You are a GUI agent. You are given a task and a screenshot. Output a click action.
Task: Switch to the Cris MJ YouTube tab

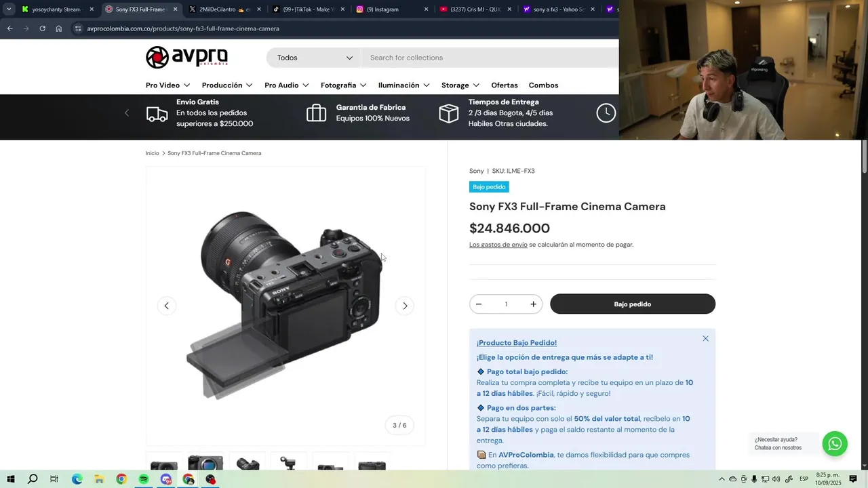(x=475, y=9)
